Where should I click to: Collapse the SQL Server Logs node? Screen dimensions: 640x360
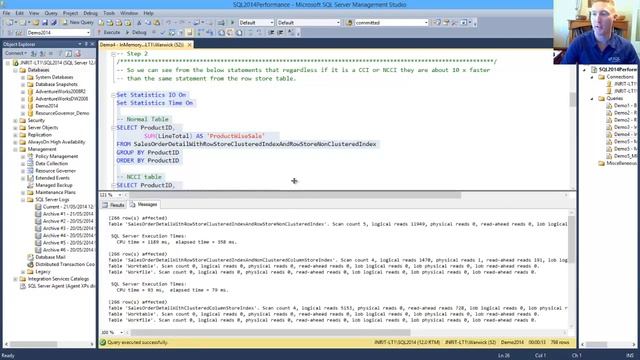(23, 200)
